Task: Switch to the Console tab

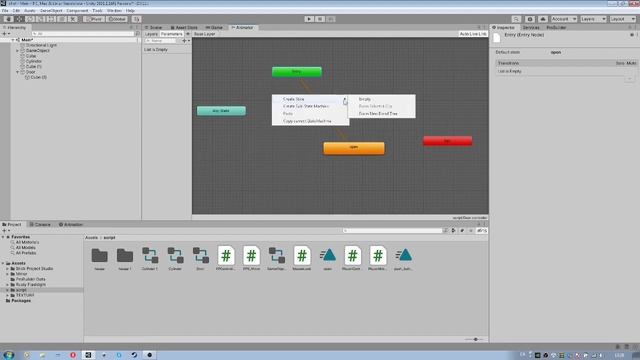Action: pyautogui.click(x=40, y=224)
